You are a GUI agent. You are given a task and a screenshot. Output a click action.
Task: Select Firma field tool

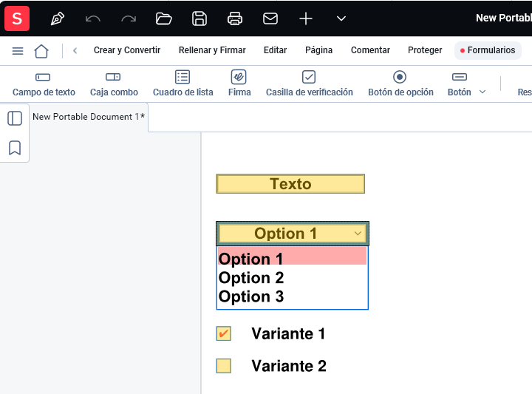click(239, 84)
